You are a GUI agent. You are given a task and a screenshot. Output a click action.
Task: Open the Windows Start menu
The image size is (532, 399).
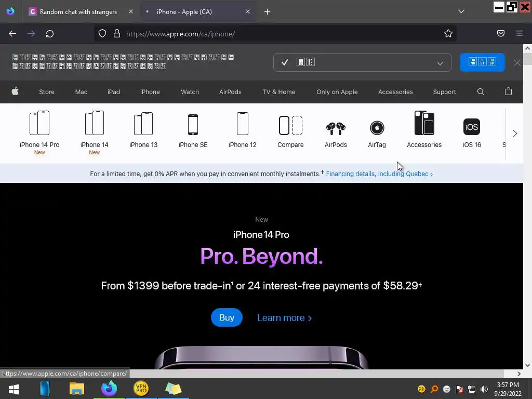pos(14,389)
